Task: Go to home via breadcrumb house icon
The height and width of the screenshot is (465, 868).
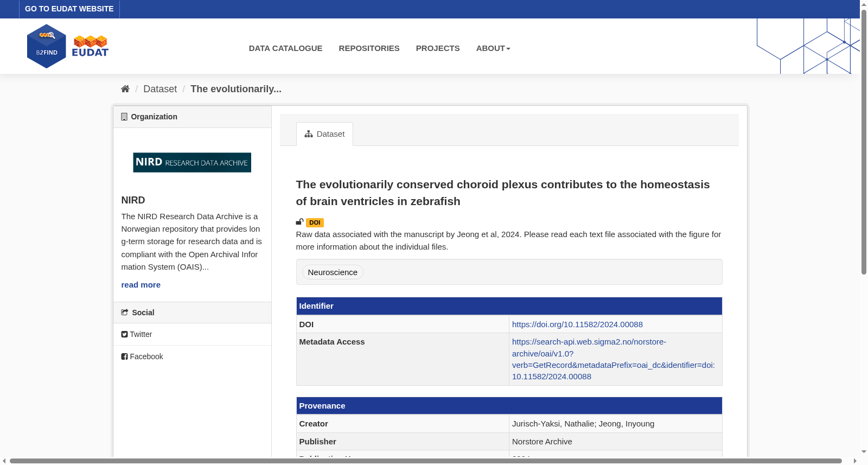Action: pos(125,89)
